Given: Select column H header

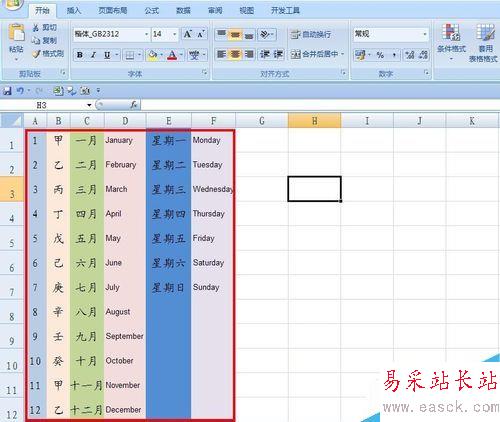Looking at the screenshot, I should tap(314, 121).
